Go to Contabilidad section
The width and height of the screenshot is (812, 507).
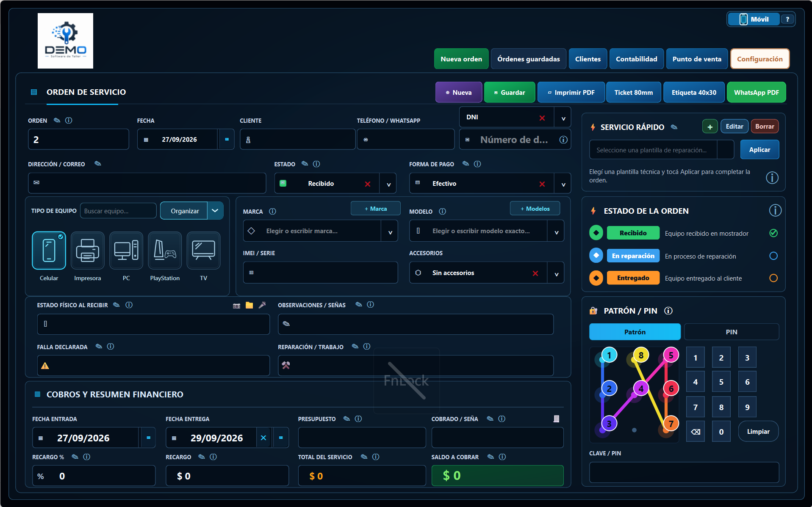pyautogui.click(x=637, y=59)
